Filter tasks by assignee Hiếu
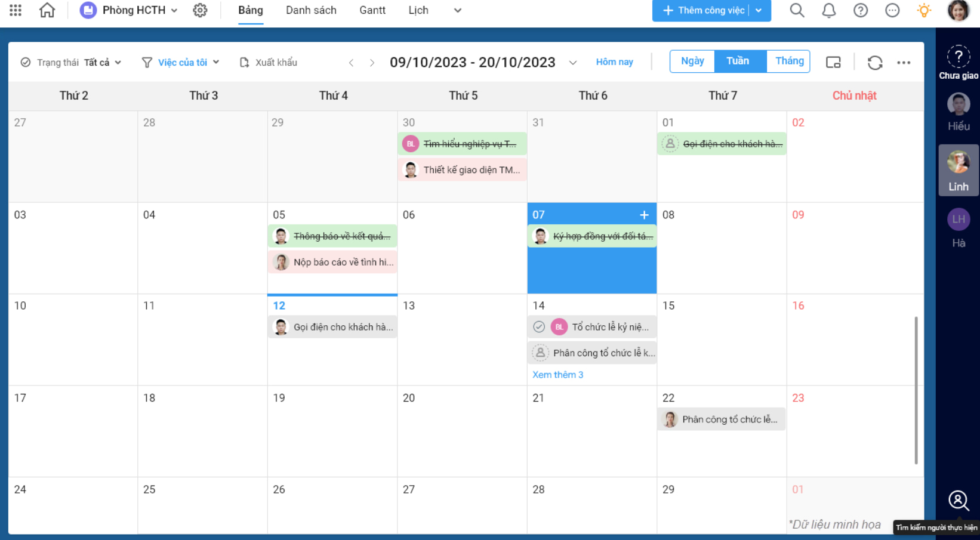Viewport: 980px width, 540px height. [x=959, y=112]
